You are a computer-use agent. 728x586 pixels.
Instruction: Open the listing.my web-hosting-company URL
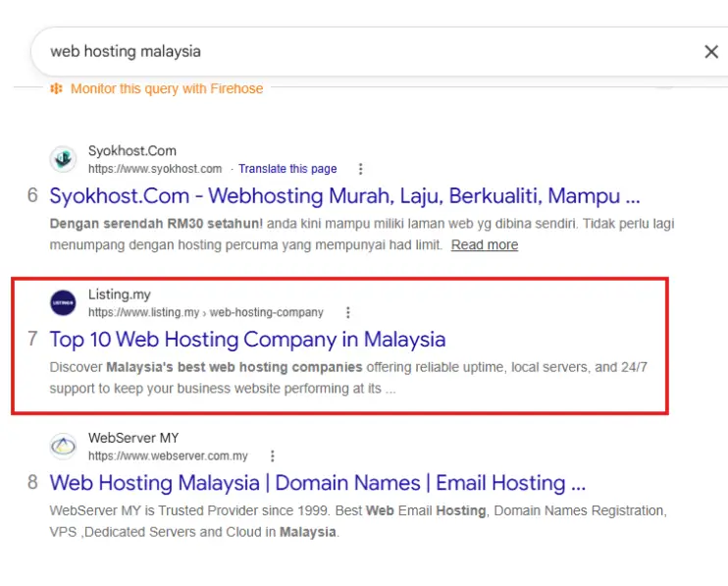pos(206,312)
